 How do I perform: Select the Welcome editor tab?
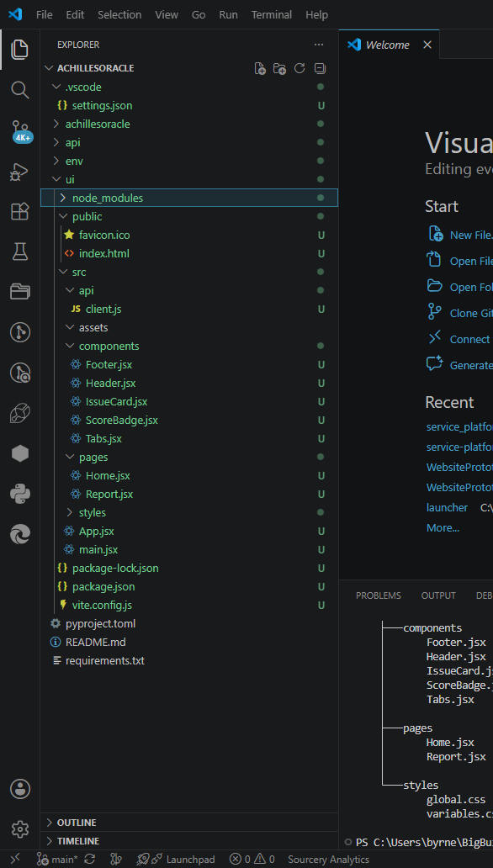[389, 45]
